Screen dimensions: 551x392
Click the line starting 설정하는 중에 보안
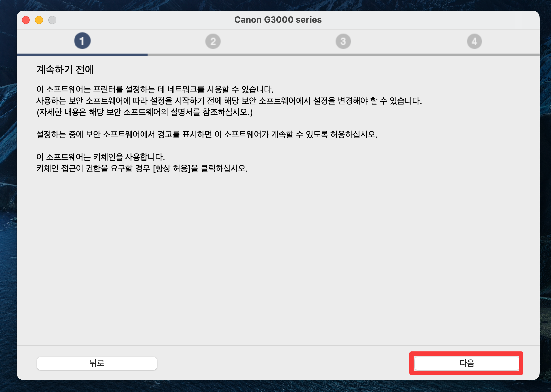[x=207, y=134]
